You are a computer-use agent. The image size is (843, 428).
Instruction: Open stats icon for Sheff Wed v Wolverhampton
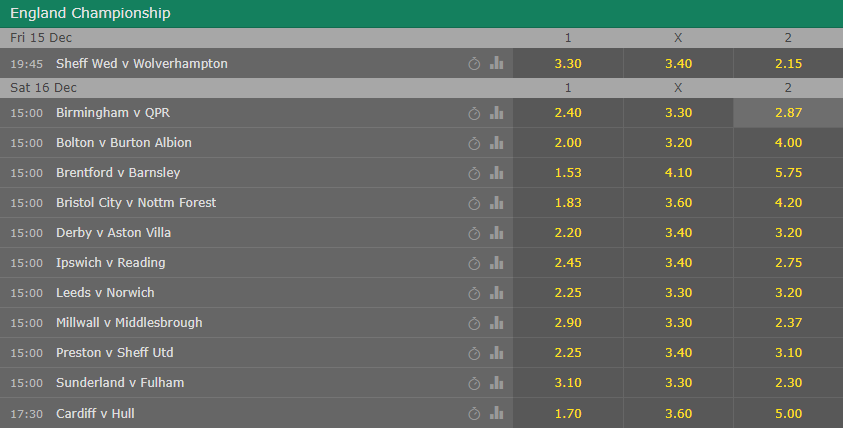496,63
